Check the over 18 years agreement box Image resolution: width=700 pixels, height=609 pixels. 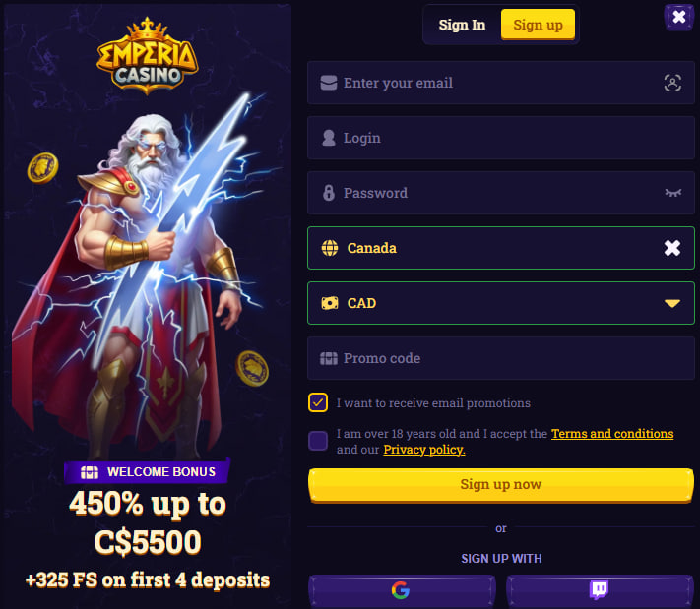tap(318, 441)
